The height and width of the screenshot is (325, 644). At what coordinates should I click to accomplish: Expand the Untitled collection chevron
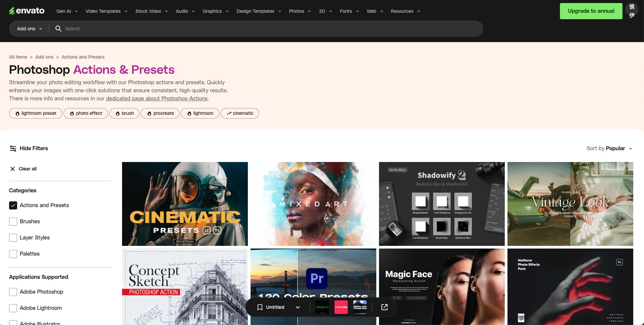point(297,307)
